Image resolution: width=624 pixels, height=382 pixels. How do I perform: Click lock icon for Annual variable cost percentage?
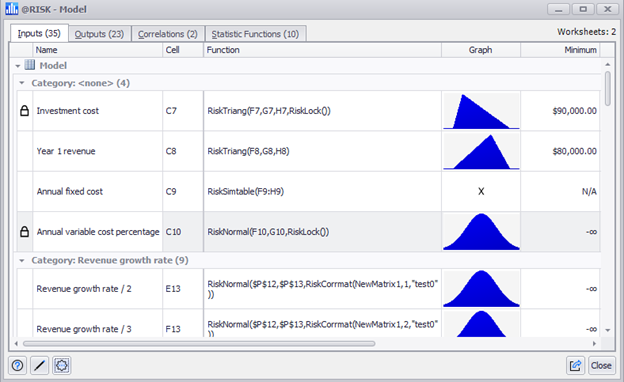(24, 232)
